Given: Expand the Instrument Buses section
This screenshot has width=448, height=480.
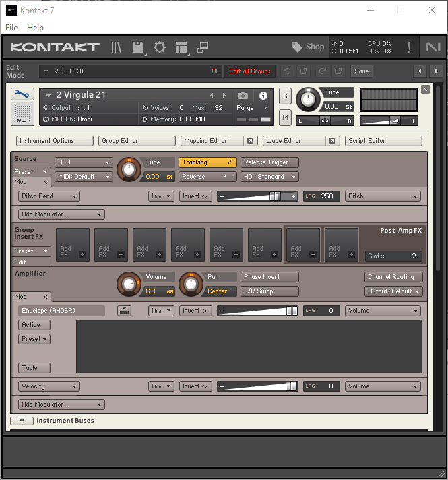Looking at the screenshot, I should click(x=22, y=421).
